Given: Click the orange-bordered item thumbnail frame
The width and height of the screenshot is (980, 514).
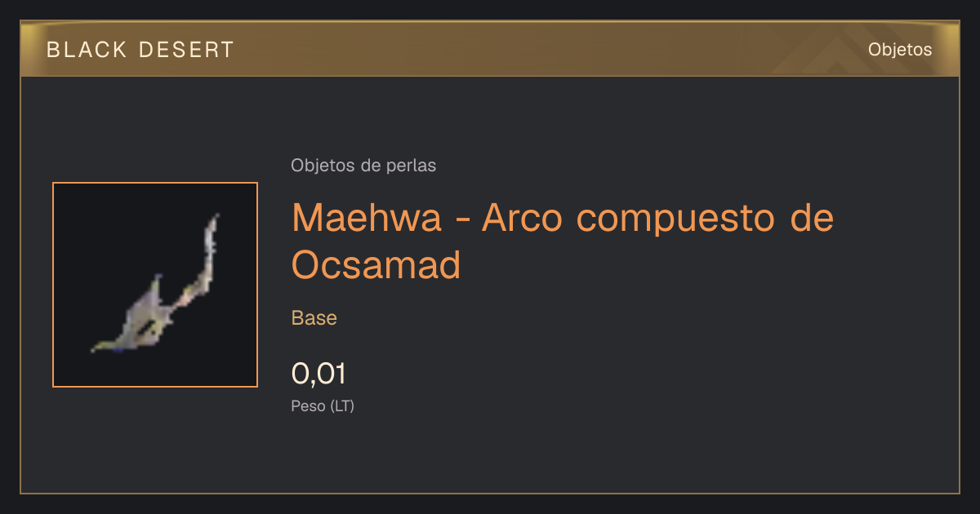Looking at the screenshot, I should (155, 285).
